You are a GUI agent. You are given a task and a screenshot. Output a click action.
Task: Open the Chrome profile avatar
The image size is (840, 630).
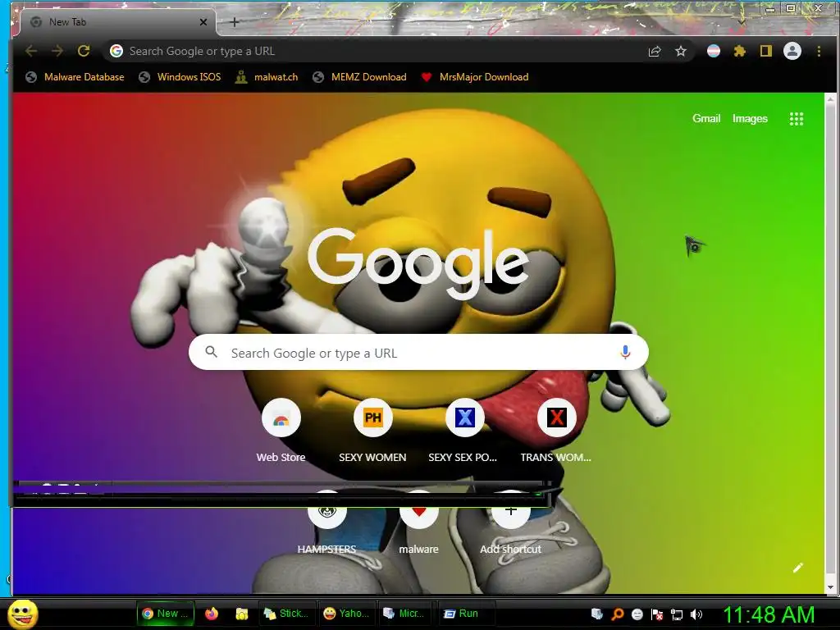(x=792, y=51)
